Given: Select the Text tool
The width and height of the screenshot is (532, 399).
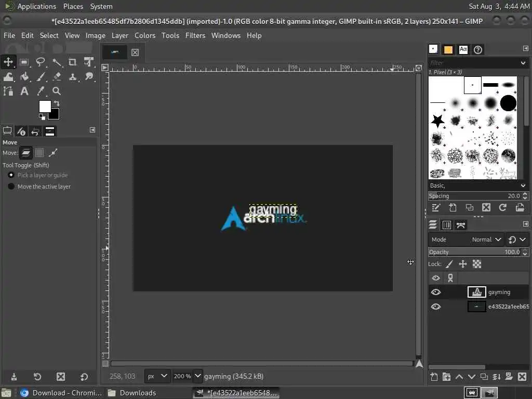Looking at the screenshot, I should 24,91.
